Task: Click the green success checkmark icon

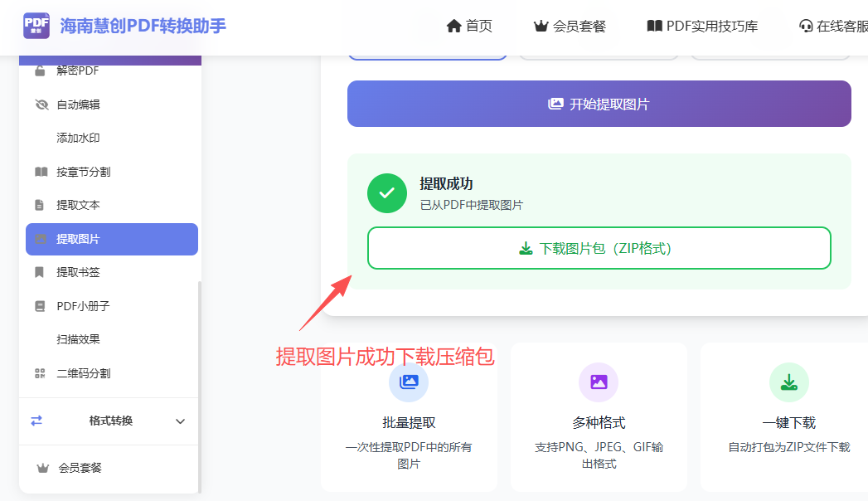Action: pyautogui.click(x=387, y=193)
